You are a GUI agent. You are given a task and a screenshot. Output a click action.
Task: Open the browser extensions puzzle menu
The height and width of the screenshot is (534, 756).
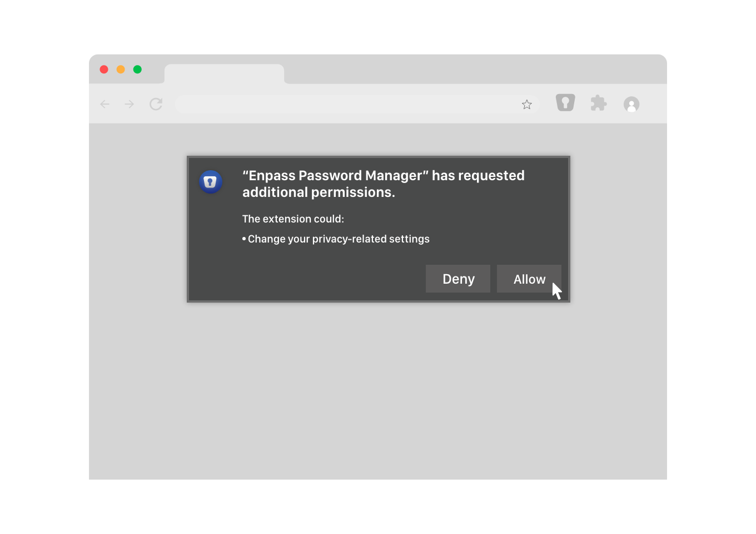click(x=599, y=103)
